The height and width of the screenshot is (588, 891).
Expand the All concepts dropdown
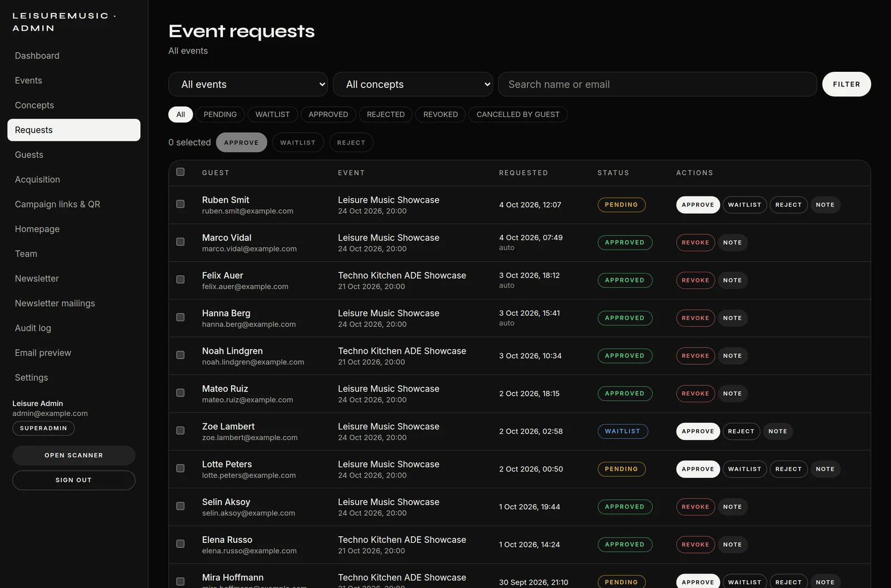[413, 84]
